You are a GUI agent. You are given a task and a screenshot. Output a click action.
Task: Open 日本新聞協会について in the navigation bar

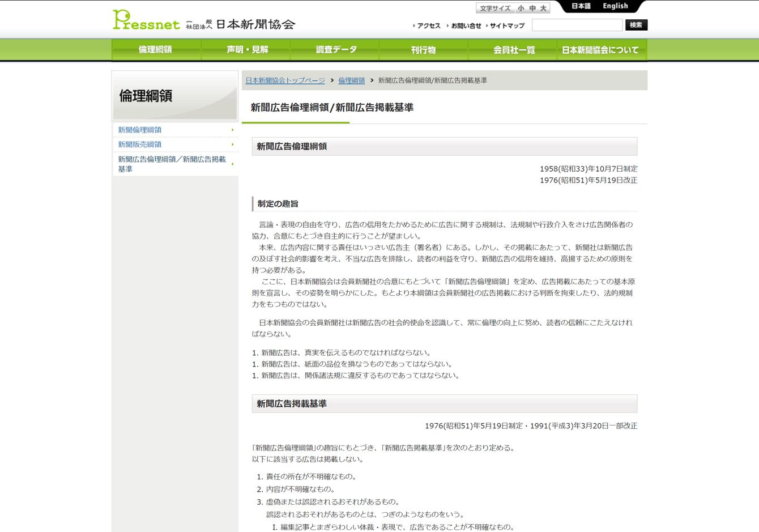(600, 50)
